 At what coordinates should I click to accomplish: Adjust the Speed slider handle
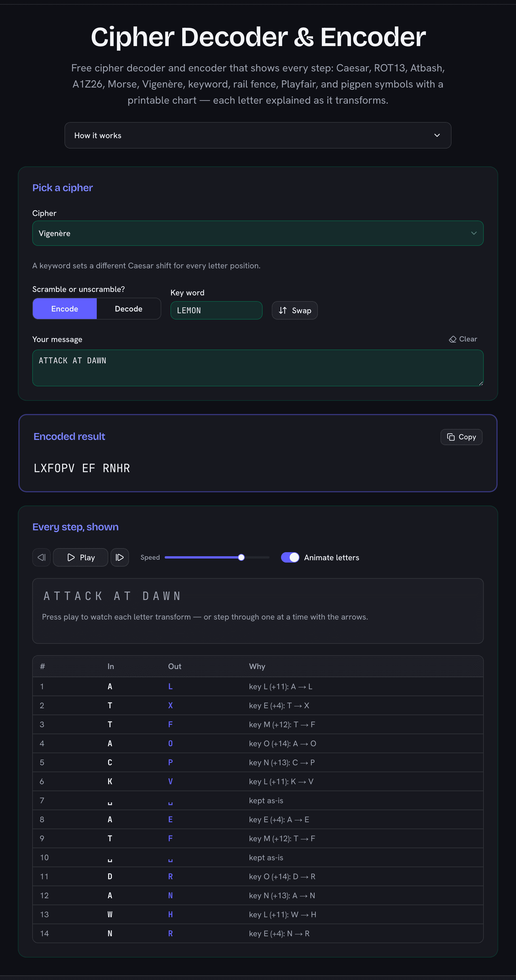241,557
